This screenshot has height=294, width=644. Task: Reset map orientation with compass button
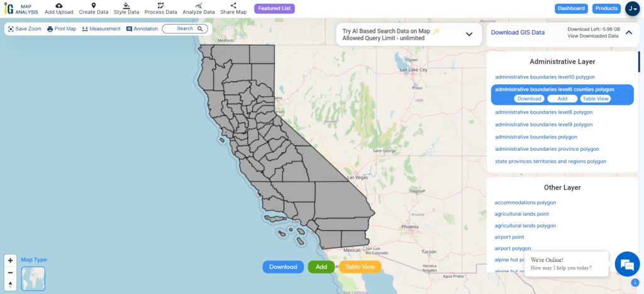(x=11, y=284)
